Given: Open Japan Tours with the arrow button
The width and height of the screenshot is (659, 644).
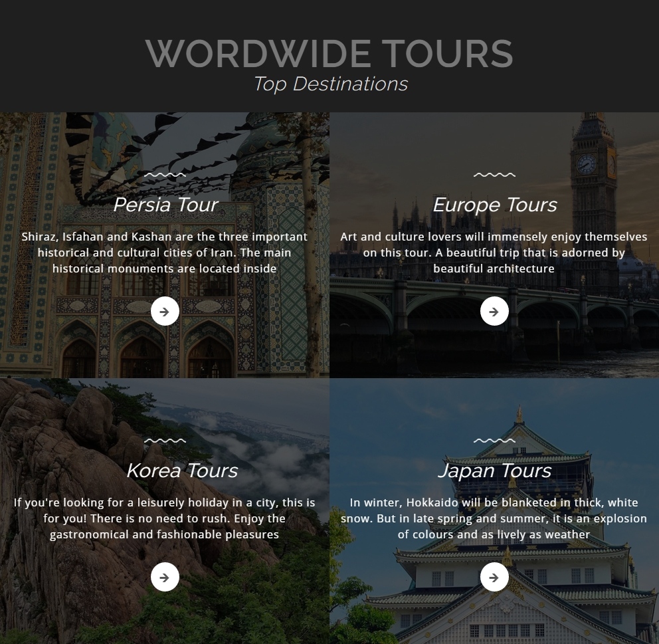Looking at the screenshot, I should [494, 577].
